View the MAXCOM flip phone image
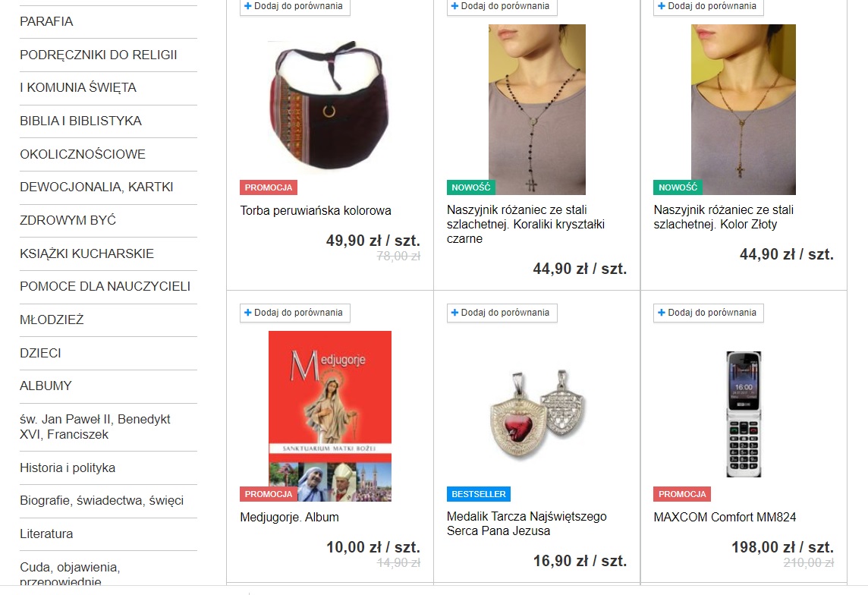Screen dimensions: 868x595 click(744, 414)
